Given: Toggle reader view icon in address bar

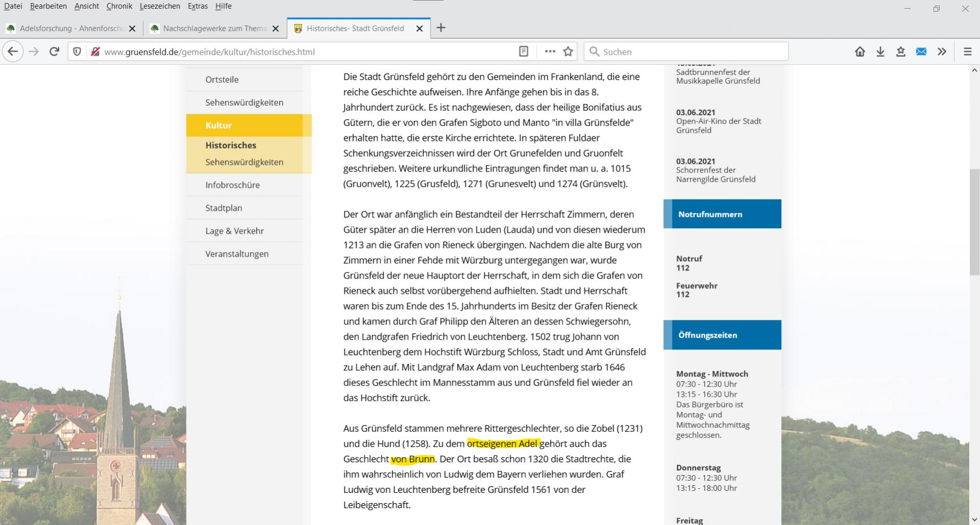Looking at the screenshot, I should [523, 52].
